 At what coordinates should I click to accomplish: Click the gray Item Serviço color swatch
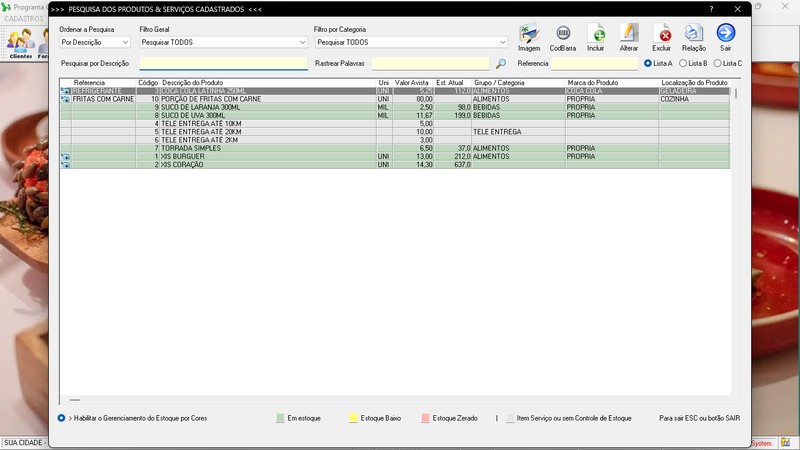[x=510, y=418]
